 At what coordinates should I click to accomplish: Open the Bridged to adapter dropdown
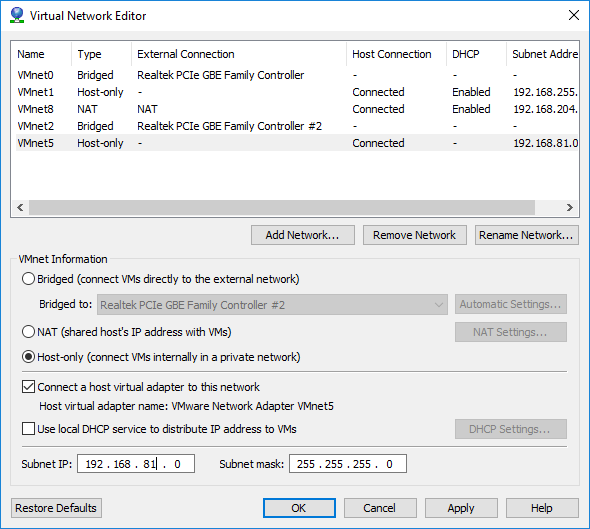click(x=272, y=304)
